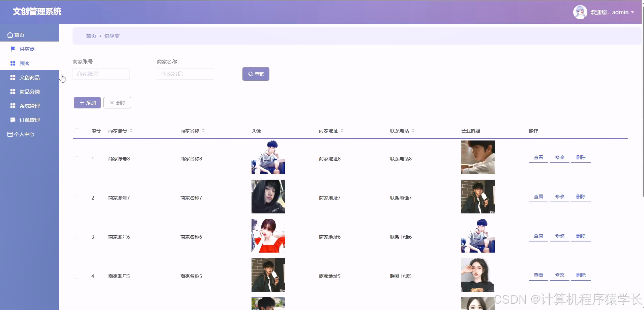Click the 商家地址8 cell
Screen dimensions: 644x310
click(x=330, y=159)
